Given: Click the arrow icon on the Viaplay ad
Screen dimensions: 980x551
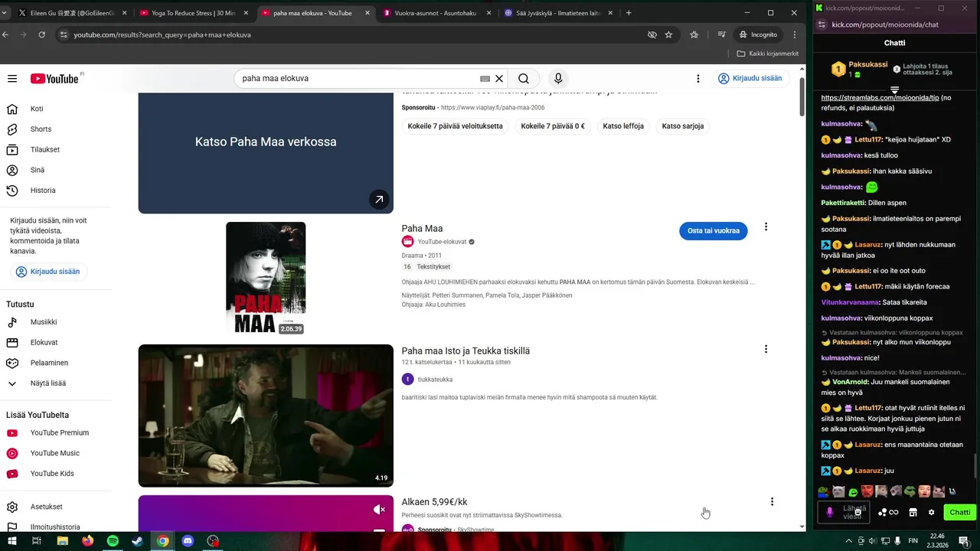Looking at the screenshot, I should click(x=379, y=200).
